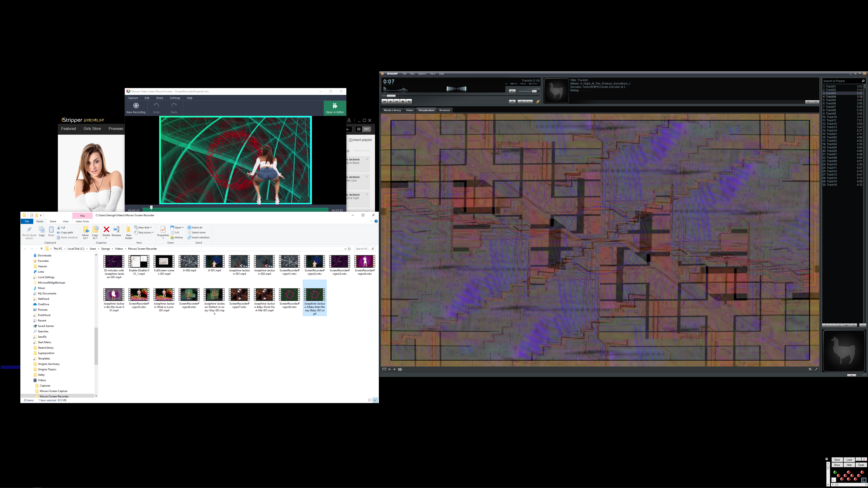The width and height of the screenshot is (868, 488).
Task: Open the Options menu in Winamp
Action: 422,74
